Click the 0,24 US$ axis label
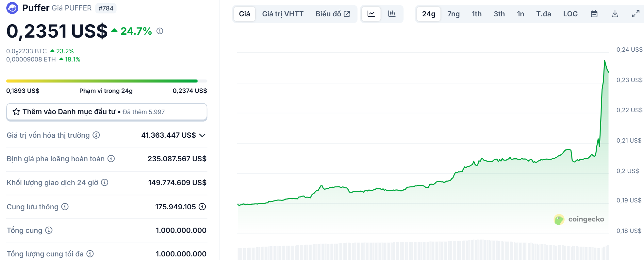 [x=629, y=50]
